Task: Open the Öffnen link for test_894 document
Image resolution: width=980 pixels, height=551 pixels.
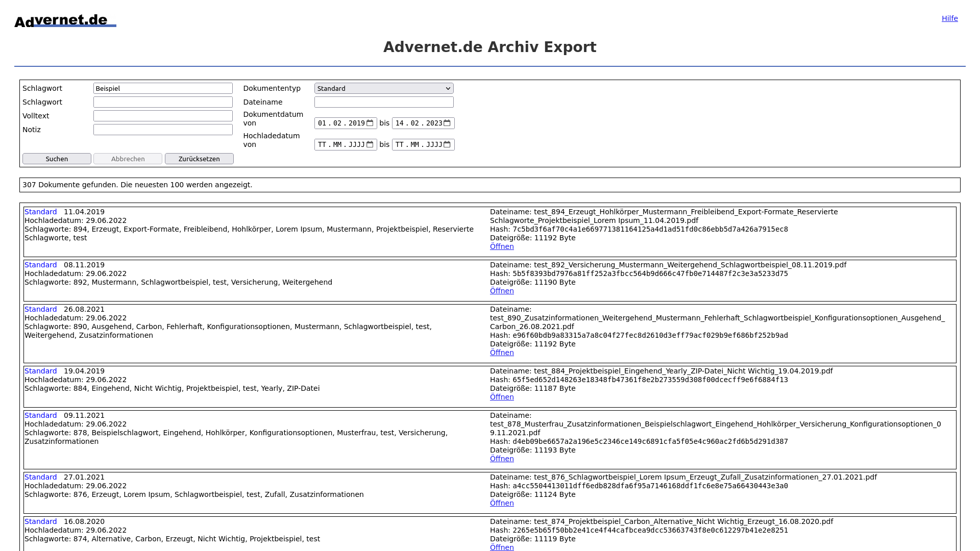Action: pos(502,246)
